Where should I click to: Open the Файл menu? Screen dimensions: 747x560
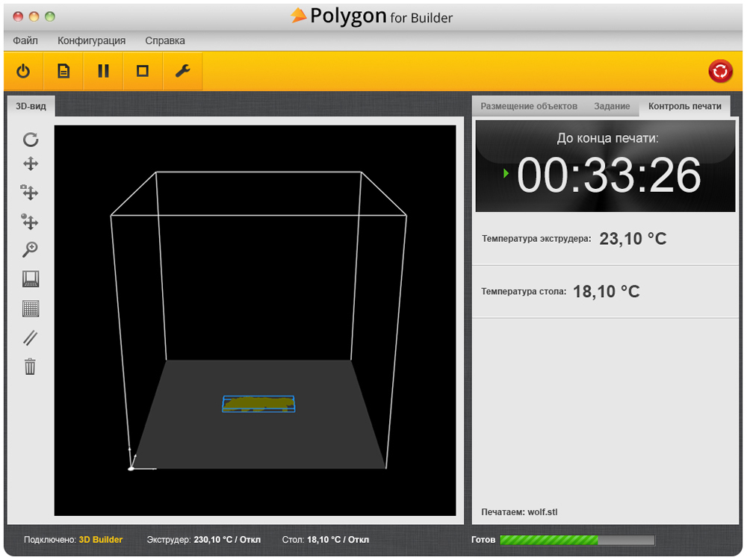pyautogui.click(x=25, y=41)
